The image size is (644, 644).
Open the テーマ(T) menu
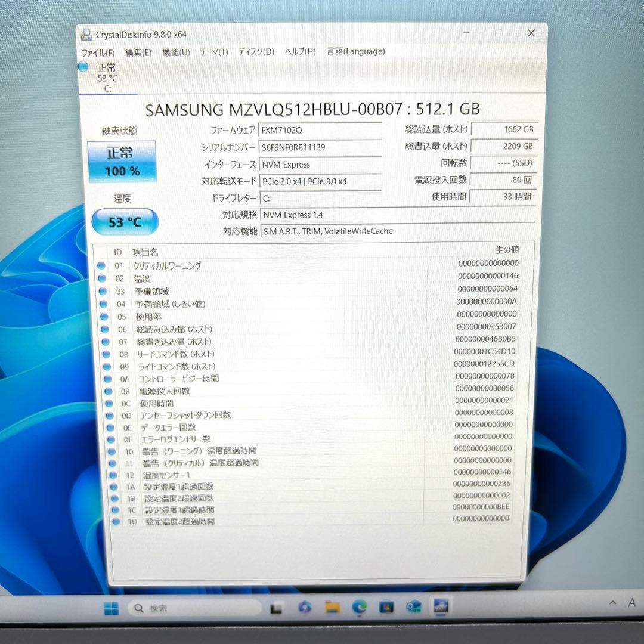pos(214,52)
